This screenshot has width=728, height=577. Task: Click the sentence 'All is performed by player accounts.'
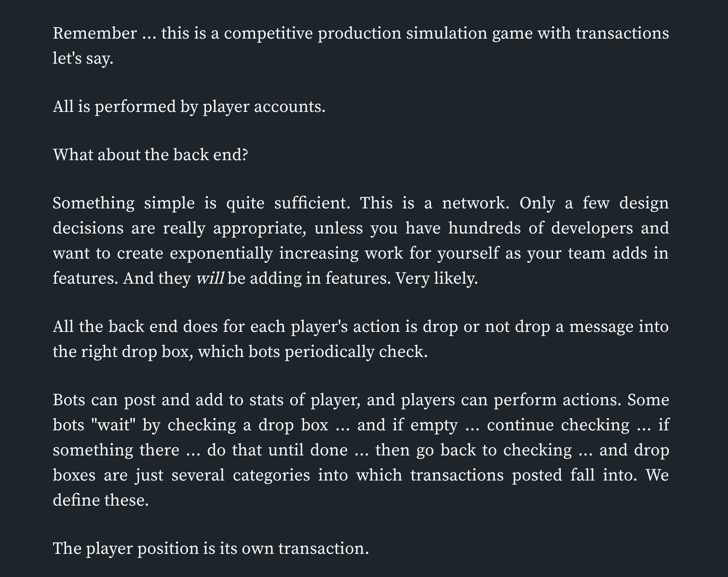coord(189,107)
